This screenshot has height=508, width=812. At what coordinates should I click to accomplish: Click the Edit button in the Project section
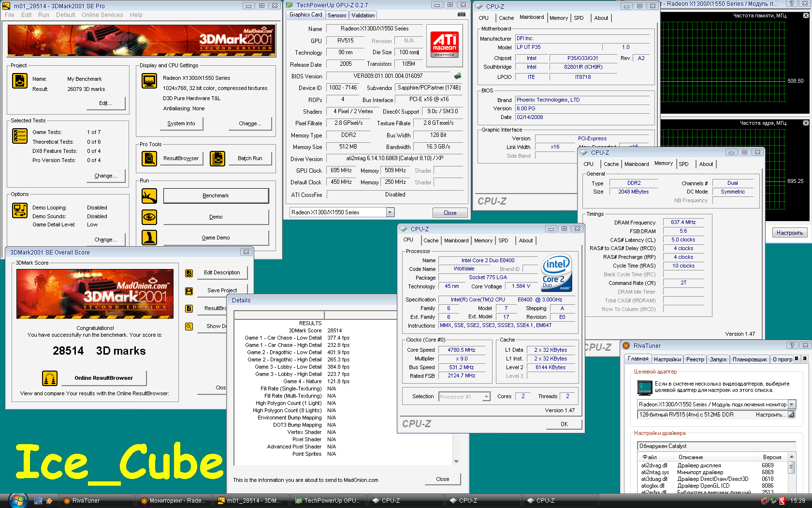105,104
